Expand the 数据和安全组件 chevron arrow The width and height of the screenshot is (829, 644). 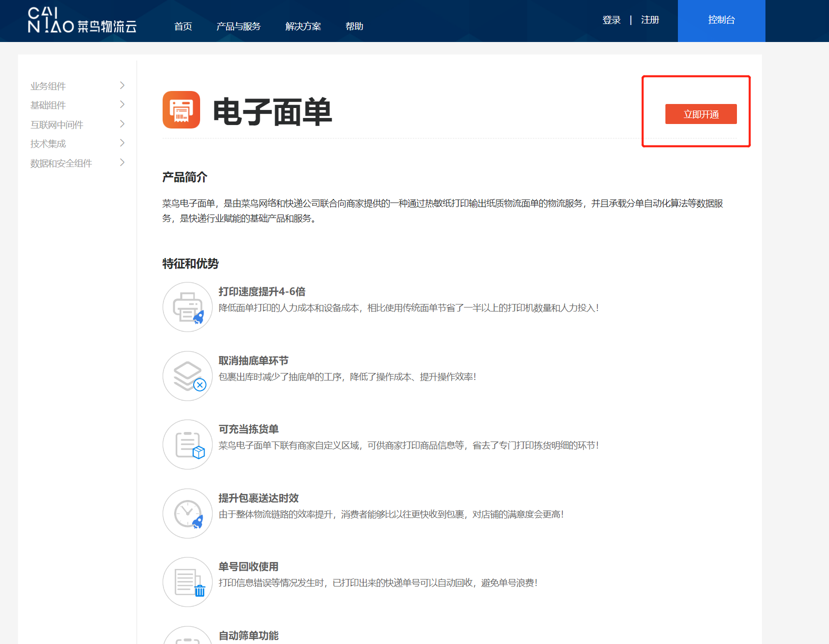[122, 162]
